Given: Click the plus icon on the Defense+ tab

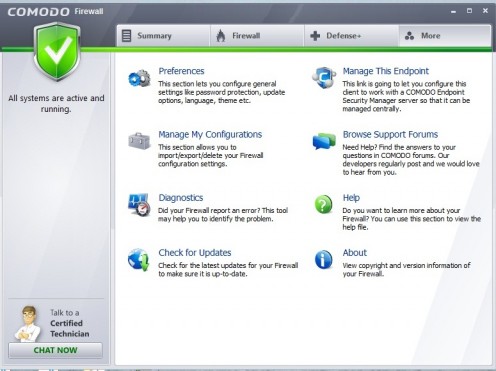Looking at the screenshot, I should tap(315, 36).
